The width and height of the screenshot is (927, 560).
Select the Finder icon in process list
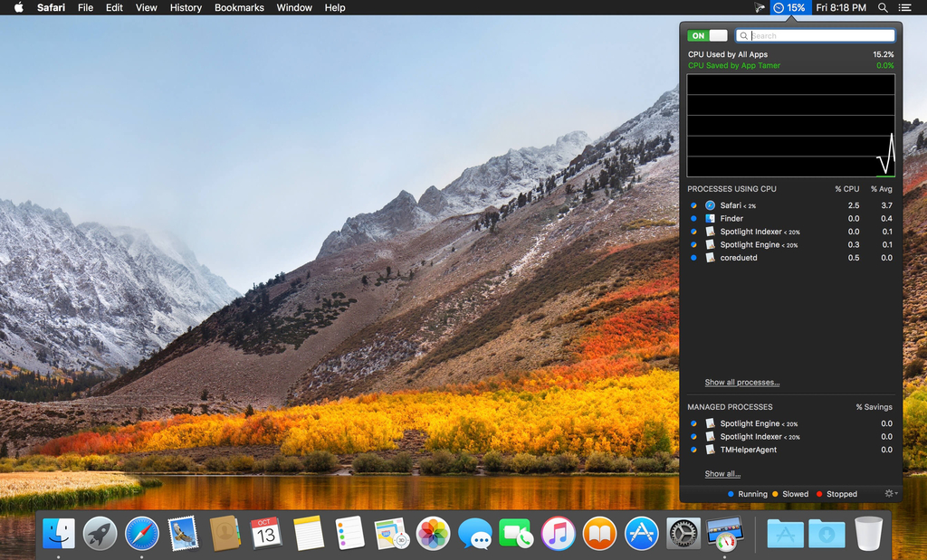[x=711, y=219]
